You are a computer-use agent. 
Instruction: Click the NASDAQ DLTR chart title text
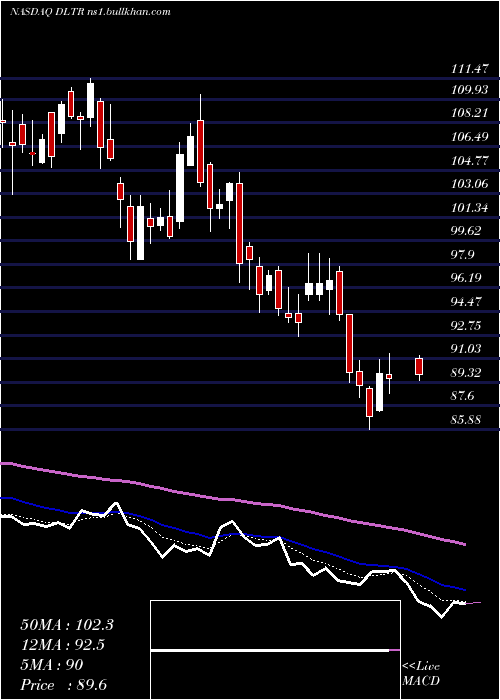tap(90, 12)
